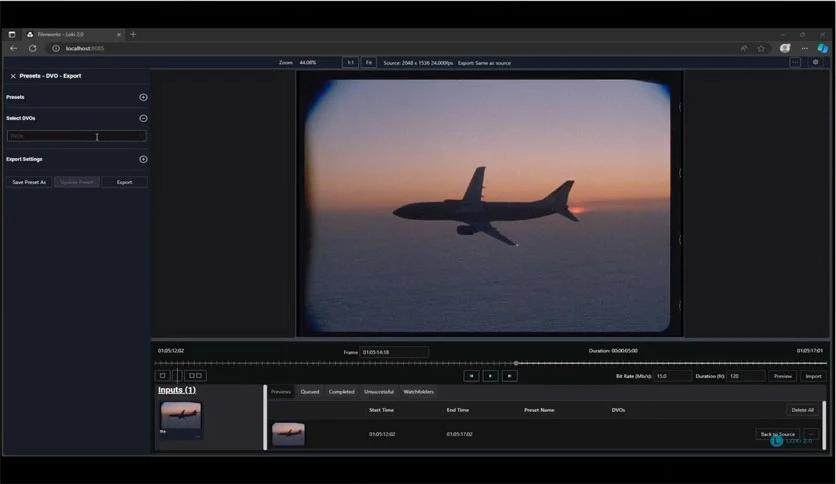
Task: Switch to the Watchfolders tab
Action: coord(418,391)
